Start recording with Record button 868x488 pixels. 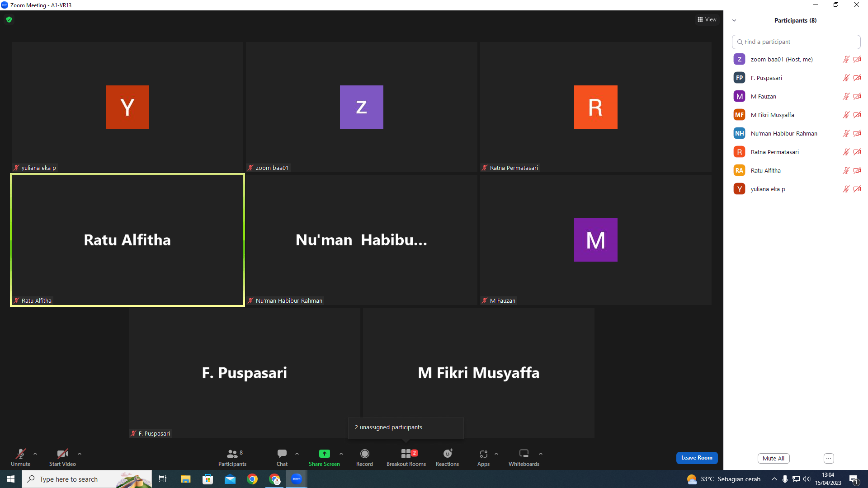(364, 457)
